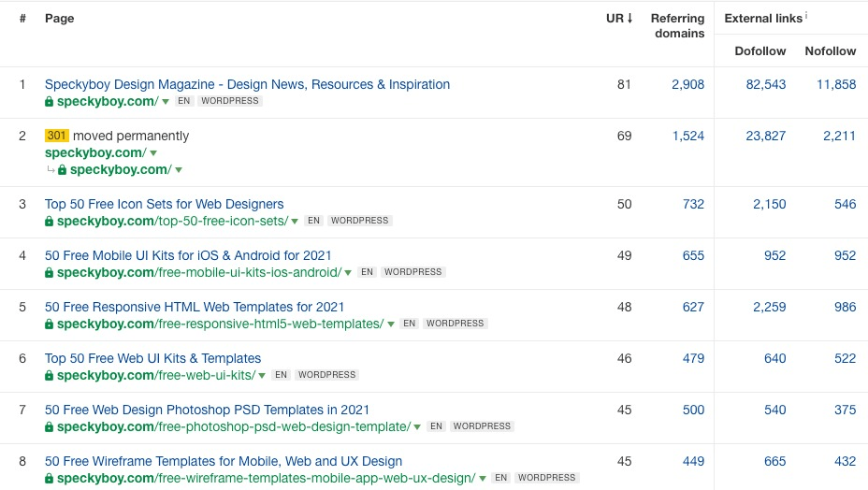Viewport: 868px width, 490px height.
Task: Click the green lock icon in row 1 URL
Action: tap(50, 101)
